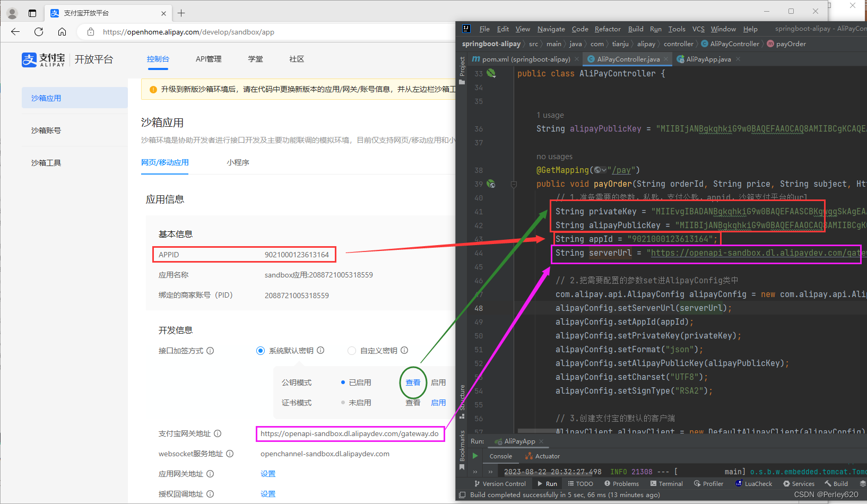Switch to AliPayApp.java editor tab
The height and width of the screenshot is (504, 867).
point(708,59)
